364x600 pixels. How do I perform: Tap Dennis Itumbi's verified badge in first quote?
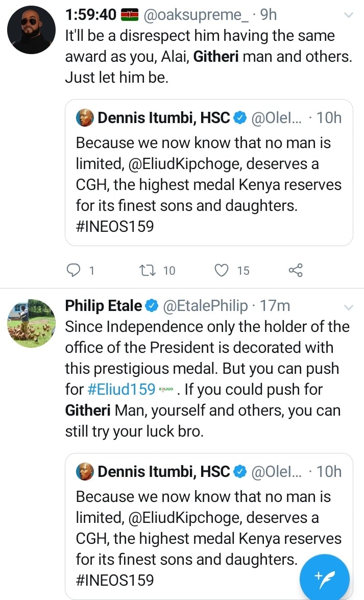click(239, 118)
